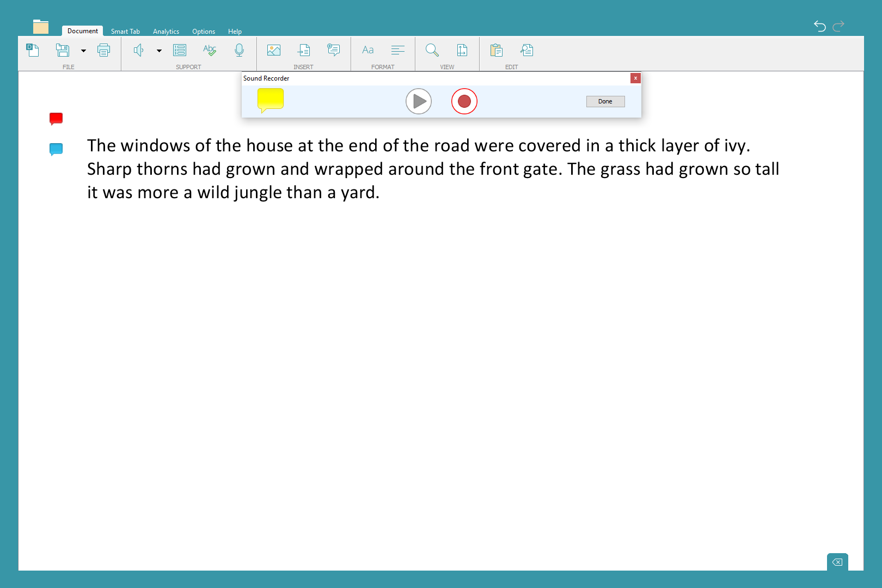Screen dimensions: 882x588
Task: Click the magnifying glass zoom icon
Action: [x=432, y=51]
